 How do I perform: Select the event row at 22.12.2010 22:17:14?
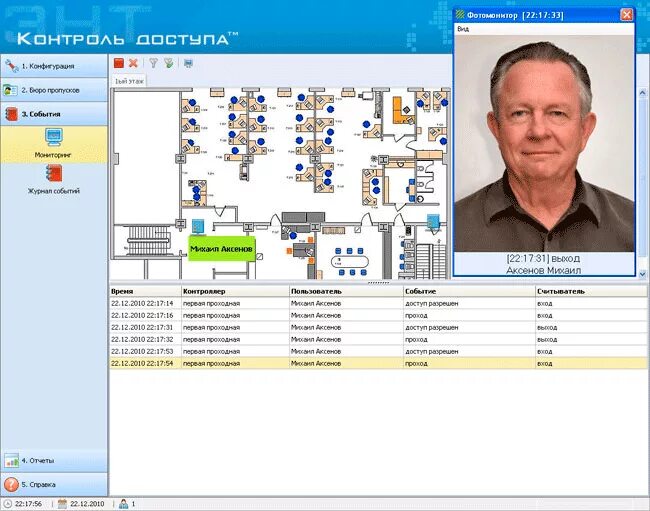click(378, 303)
